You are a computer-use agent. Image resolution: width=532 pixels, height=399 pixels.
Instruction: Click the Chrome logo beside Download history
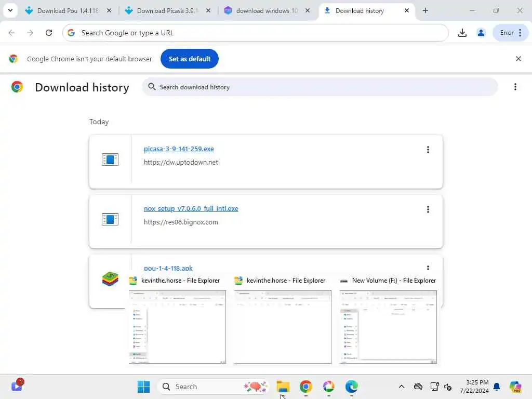[17, 87]
